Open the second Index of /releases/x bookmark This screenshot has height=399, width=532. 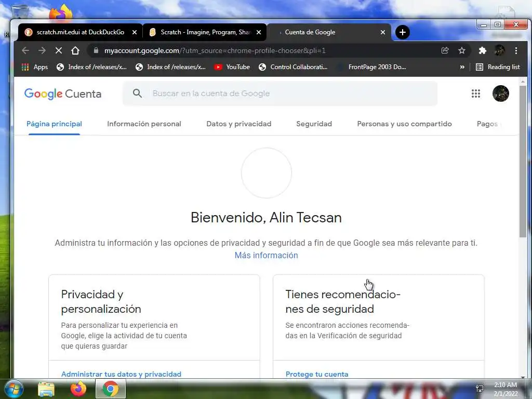coord(170,67)
